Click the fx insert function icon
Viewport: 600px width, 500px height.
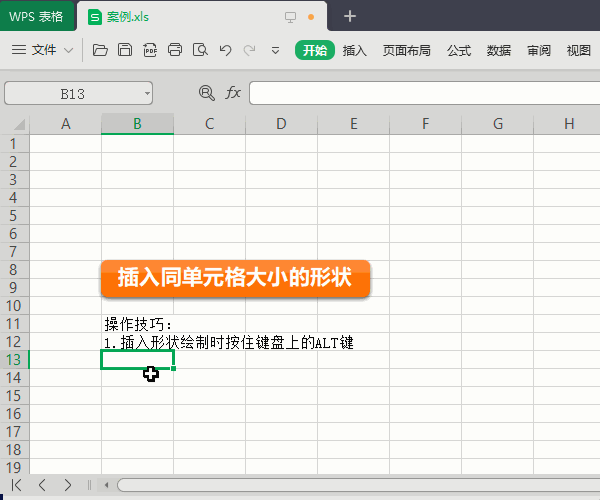(x=233, y=93)
